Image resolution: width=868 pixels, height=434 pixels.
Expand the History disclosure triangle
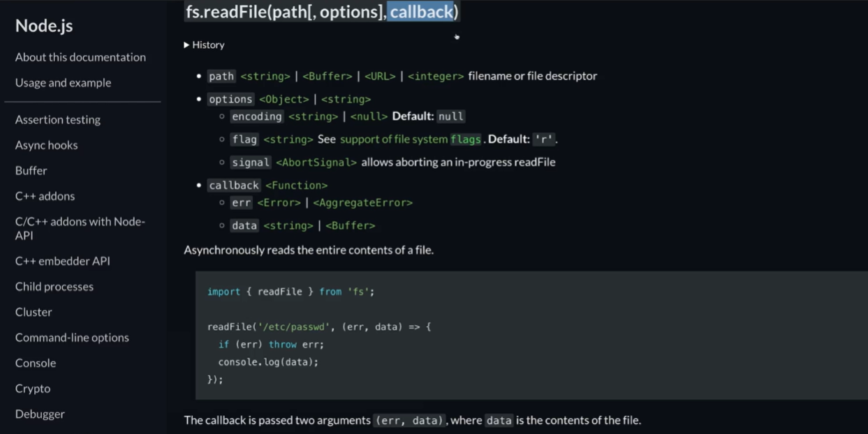tap(186, 45)
